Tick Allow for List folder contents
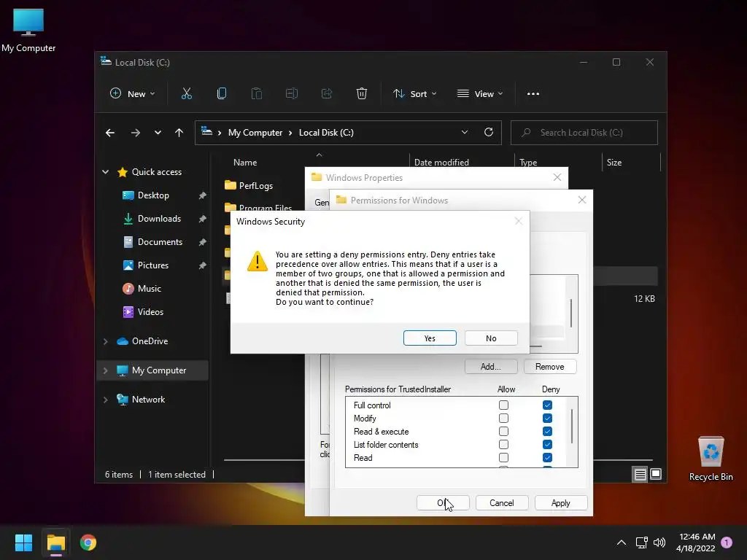 click(x=503, y=444)
